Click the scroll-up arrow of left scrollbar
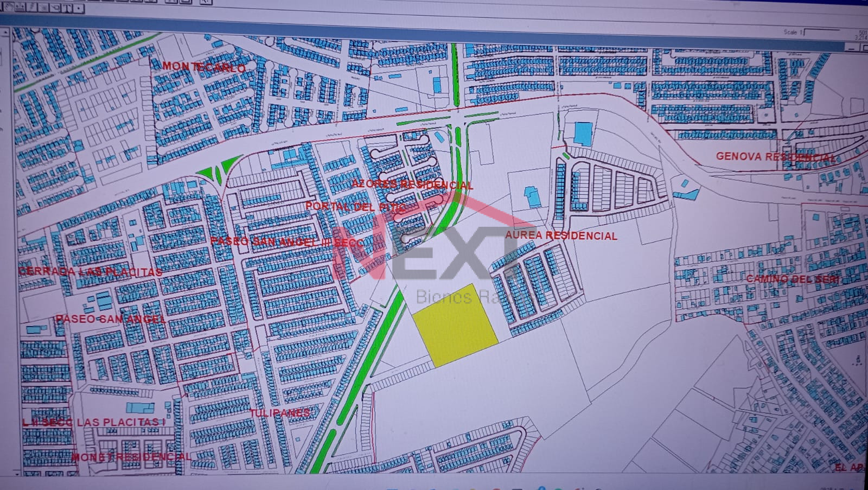 [5, 33]
